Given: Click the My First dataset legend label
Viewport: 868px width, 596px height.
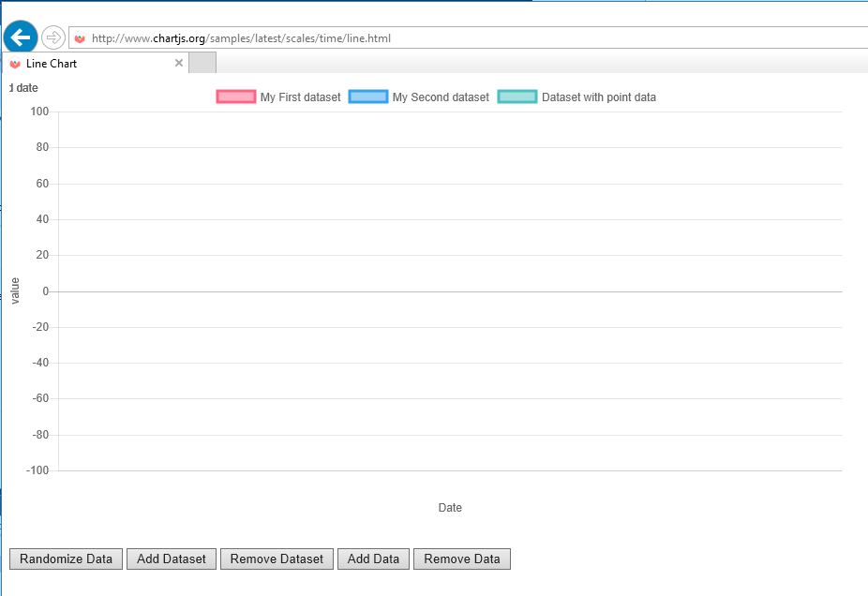Looking at the screenshot, I should tap(301, 97).
